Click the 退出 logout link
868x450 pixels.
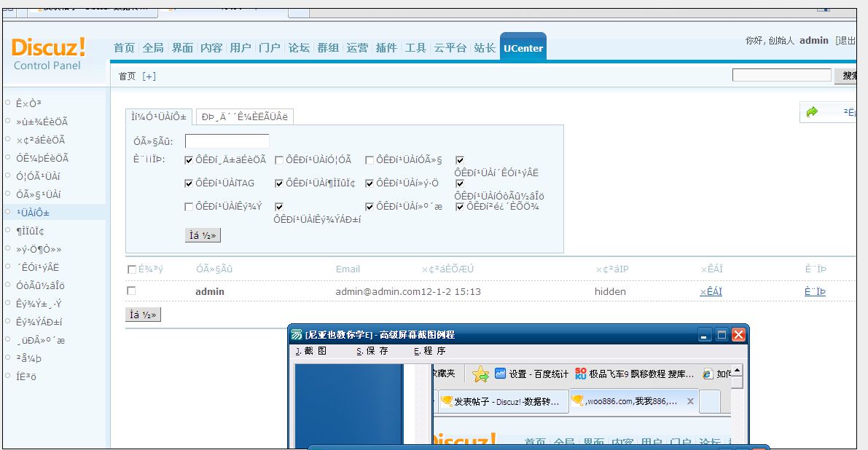[x=846, y=40]
